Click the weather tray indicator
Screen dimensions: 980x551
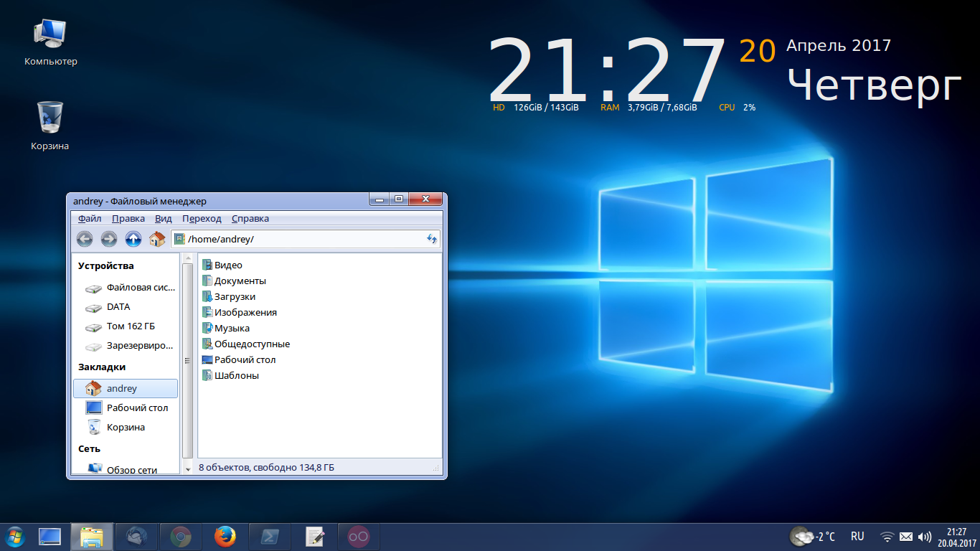coord(812,537)
